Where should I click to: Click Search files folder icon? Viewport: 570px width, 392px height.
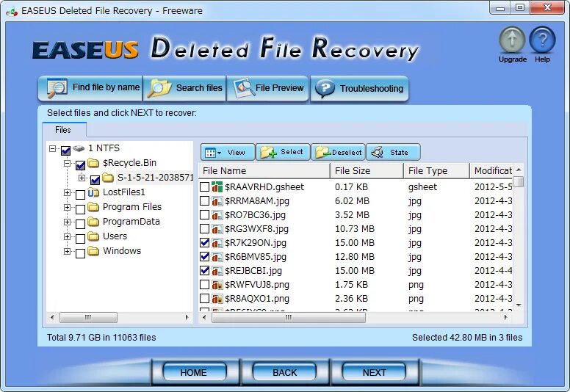pyautogui.click(x=159, y=88)
